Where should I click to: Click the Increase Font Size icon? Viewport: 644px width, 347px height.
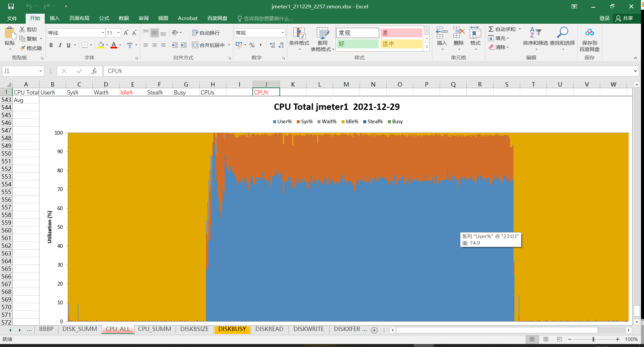pos(126,33)
